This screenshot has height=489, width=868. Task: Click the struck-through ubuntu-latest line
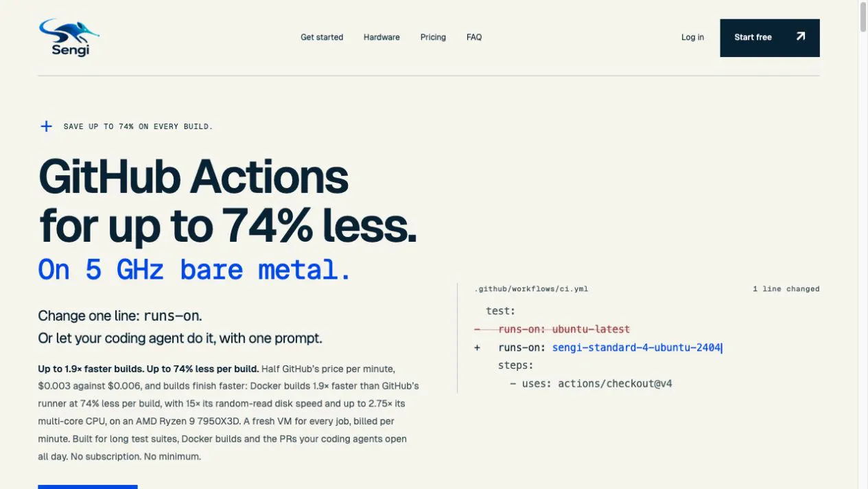[564, 330]
